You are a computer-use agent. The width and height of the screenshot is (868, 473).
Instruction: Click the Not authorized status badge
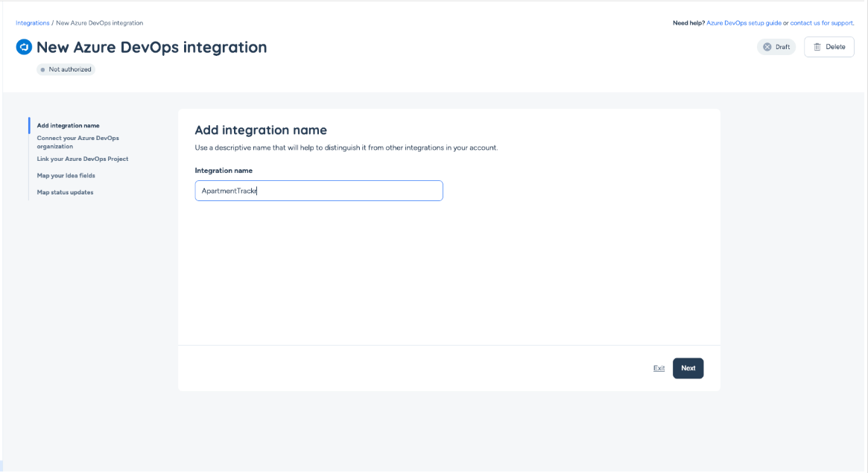click(66, 70)
